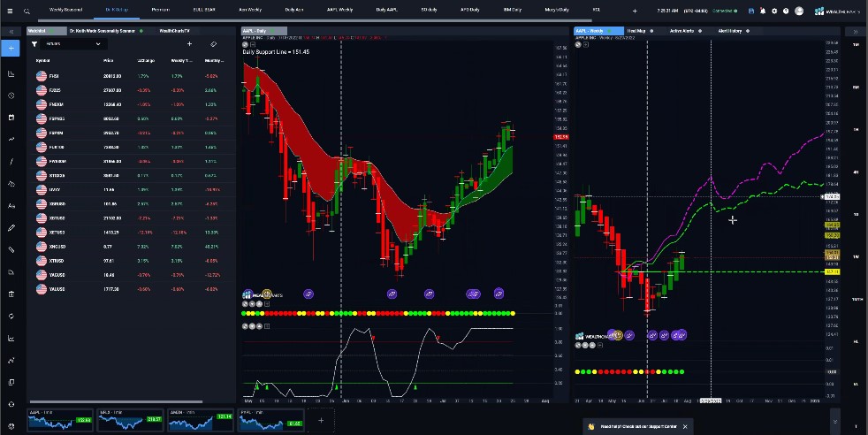This screenshot has width=868, height=435.
Task: Open the mini chart thumbnail showing 121.14
Action: 201,421
